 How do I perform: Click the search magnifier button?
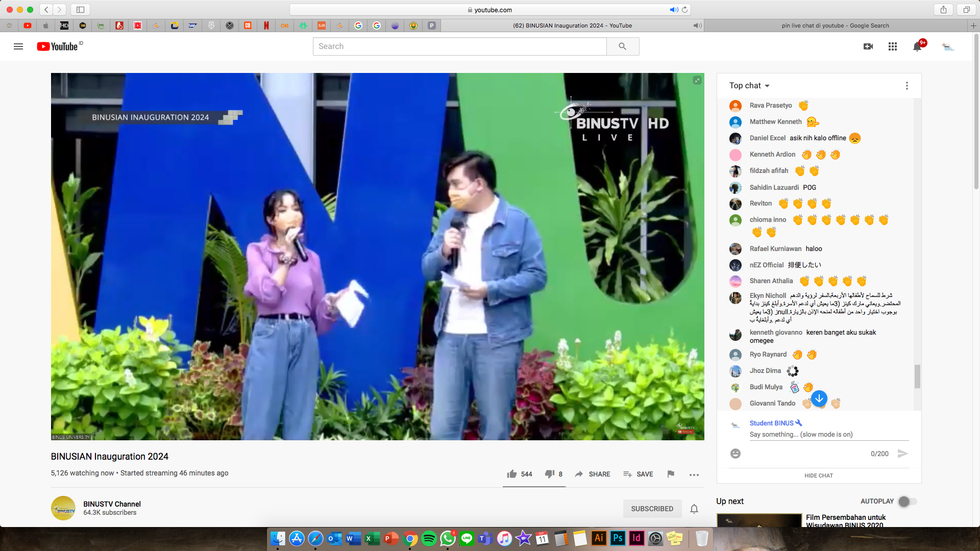point(622,46)
